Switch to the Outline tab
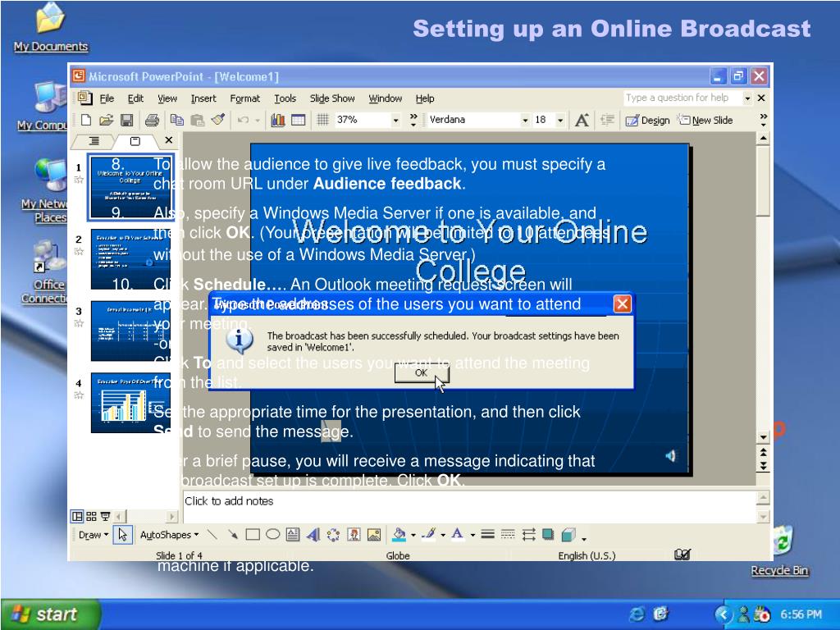Viewport: 840px width, 630px height. pyautogui.click(x=94, y=141)
